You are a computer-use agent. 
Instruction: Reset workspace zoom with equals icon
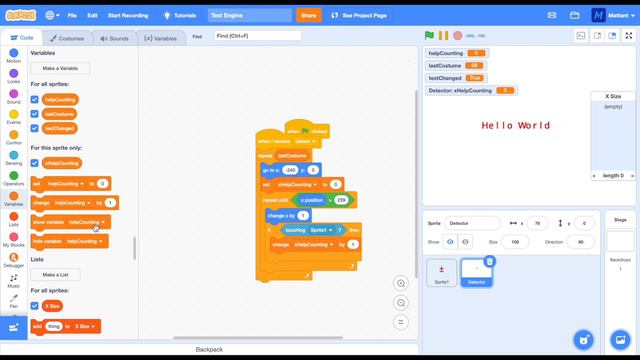401,322
